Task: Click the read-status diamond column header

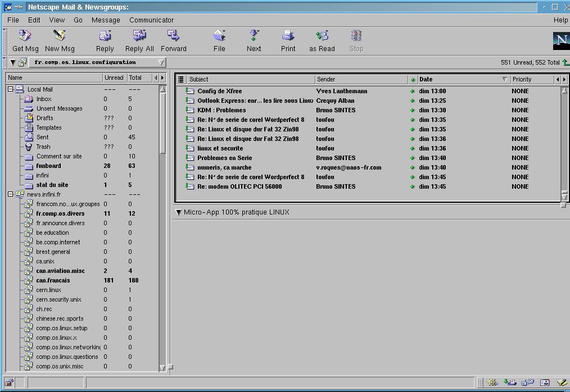Action: coord(413,80)
